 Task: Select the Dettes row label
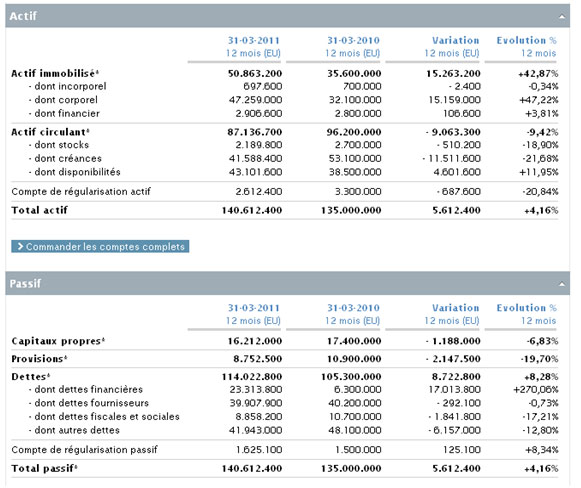pos(30,376)
